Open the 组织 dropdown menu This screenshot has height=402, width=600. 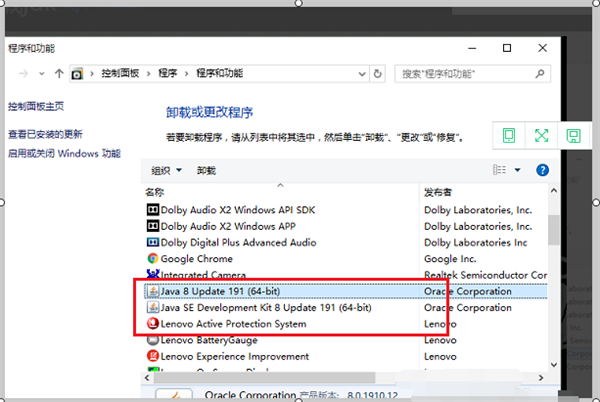coord(166,170)
